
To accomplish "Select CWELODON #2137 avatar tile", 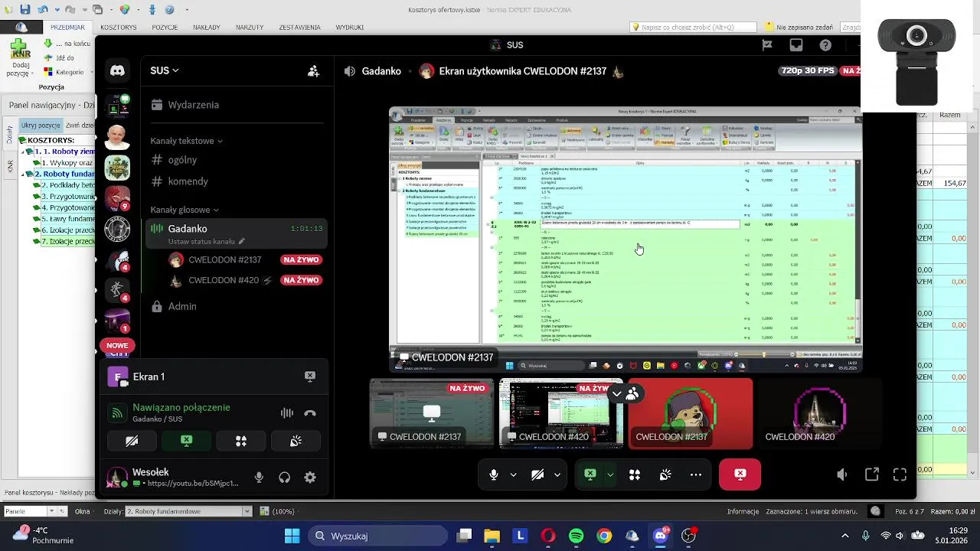I will (x=691, y=413).
